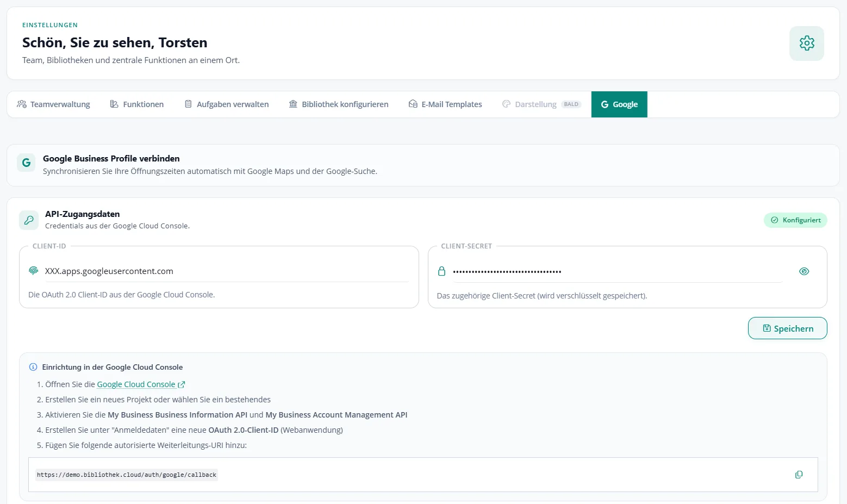Viewport: 847px width, 504px height.
Task: Click the BALD badge
Action: pos(571,104)
